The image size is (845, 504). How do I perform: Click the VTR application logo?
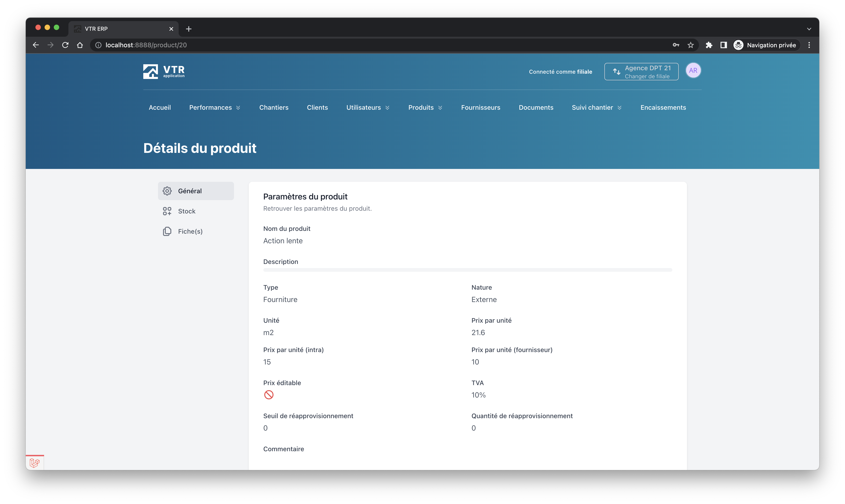point(164,71)
